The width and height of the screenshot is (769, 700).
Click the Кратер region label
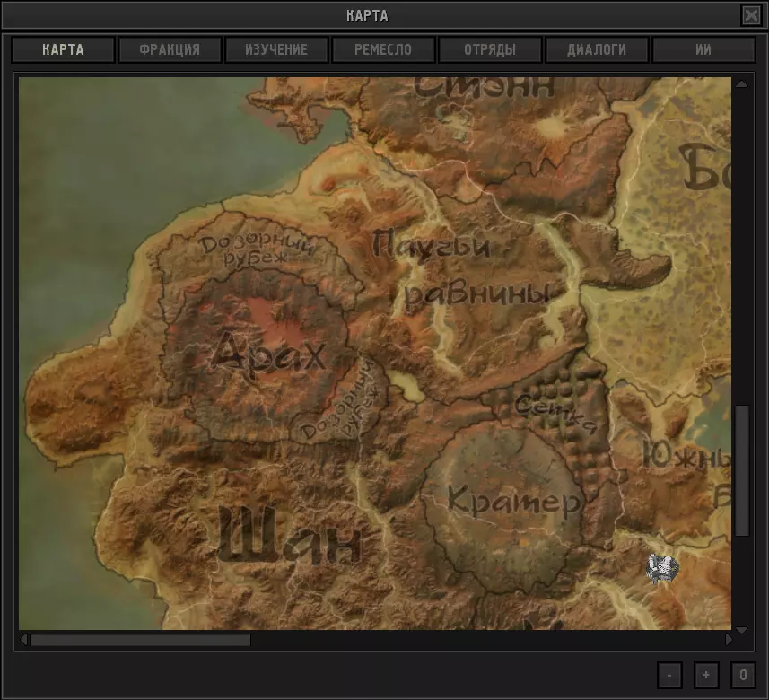coord(514,501)
